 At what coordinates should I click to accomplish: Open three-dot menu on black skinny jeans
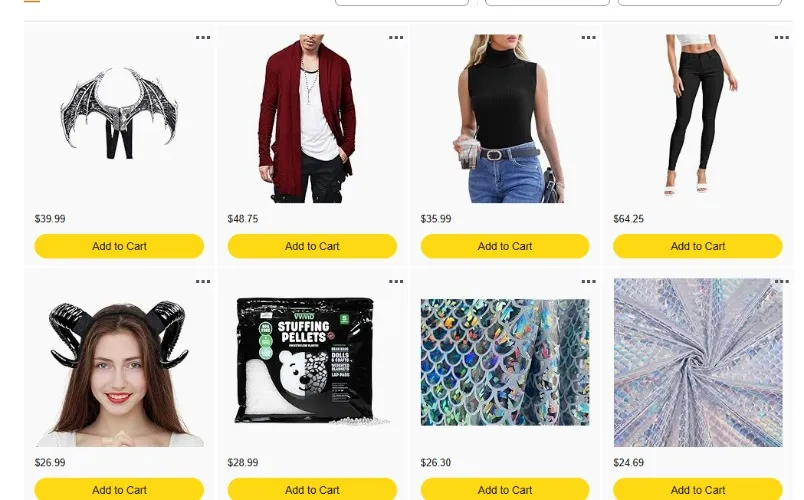pos(781,37)
